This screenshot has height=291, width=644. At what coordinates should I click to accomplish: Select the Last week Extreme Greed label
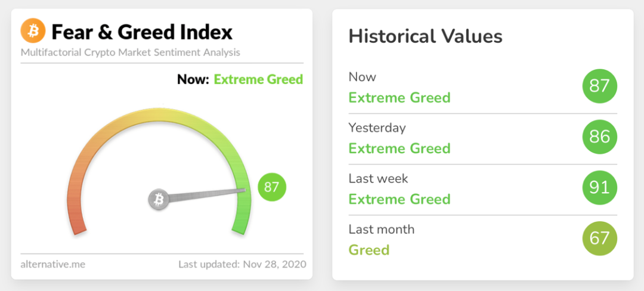(399, 199)
